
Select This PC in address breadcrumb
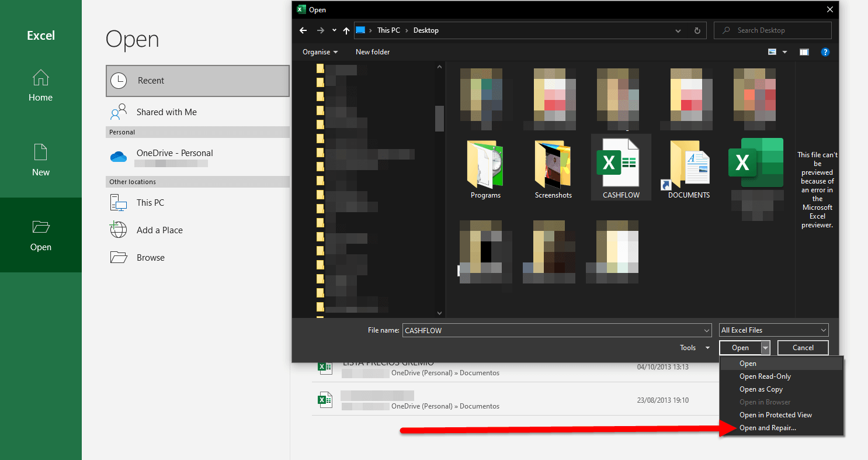388,30
